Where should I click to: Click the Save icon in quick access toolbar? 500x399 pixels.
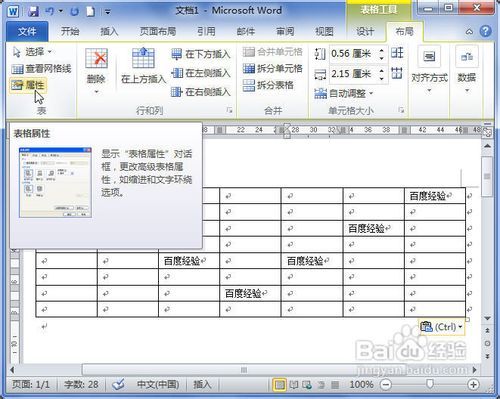[33, 12]
